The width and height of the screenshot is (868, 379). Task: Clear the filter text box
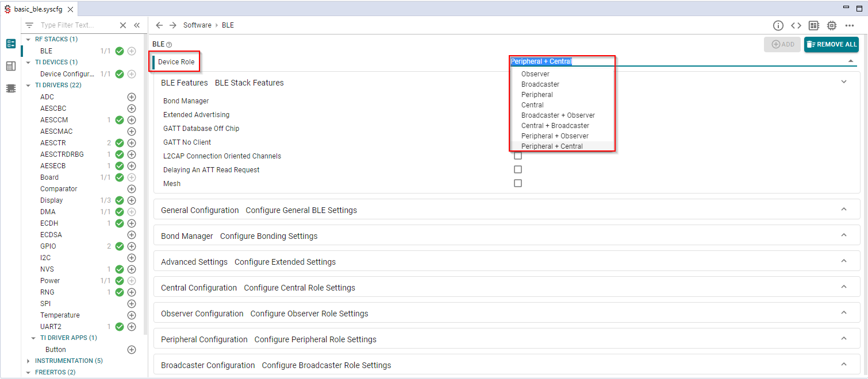point(123,25)
